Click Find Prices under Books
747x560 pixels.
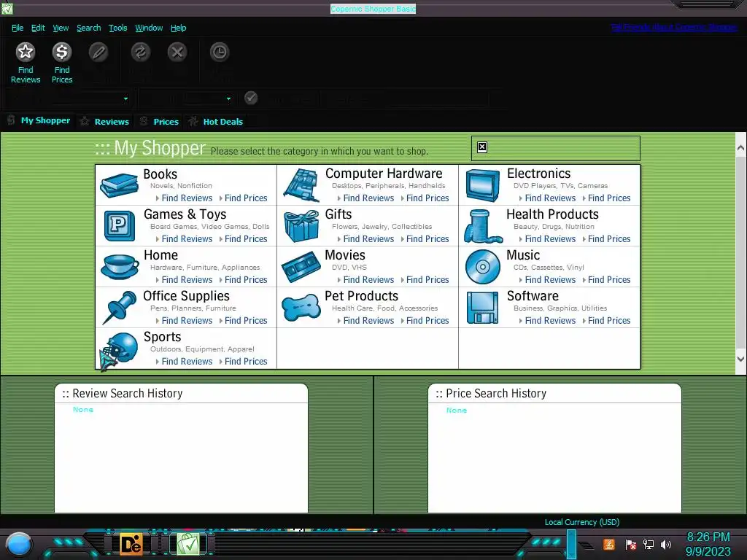[246, 198]
